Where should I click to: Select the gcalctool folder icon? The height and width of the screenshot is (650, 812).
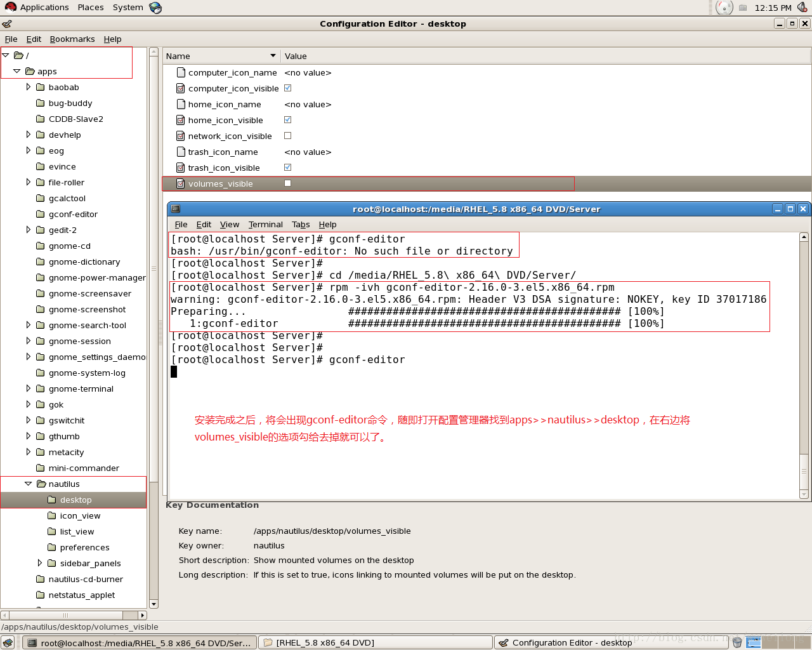pos(41,198)
